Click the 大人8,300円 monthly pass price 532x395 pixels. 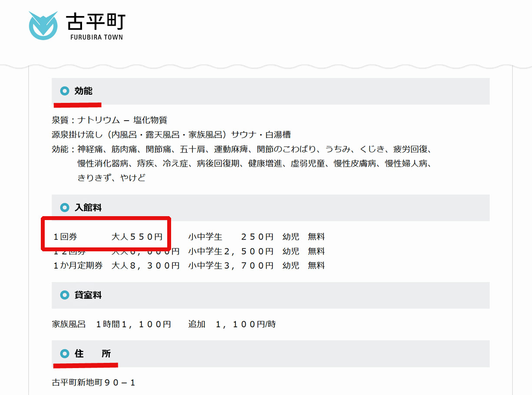pyautogui.click(x=145, y=266)
